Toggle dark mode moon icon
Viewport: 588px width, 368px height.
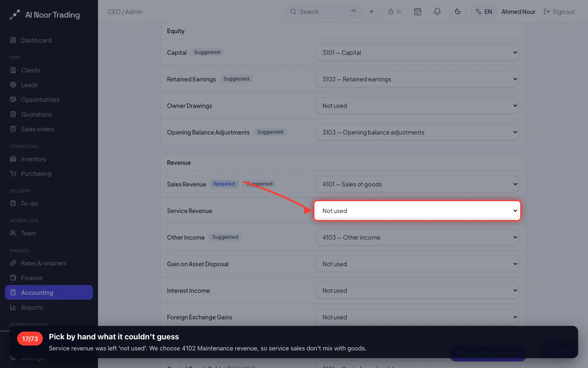pyautogui.click(x=458, y=11)
